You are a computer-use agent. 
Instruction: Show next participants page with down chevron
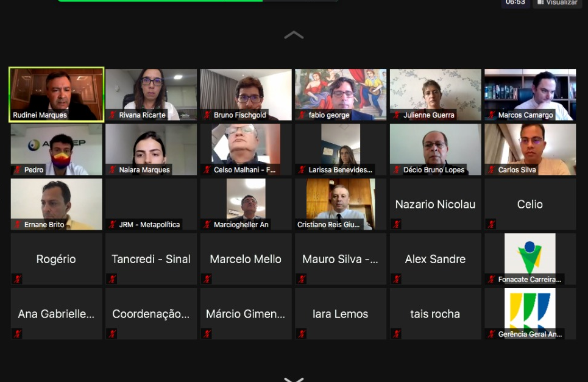pyautogui.click(x=294, y=379)
